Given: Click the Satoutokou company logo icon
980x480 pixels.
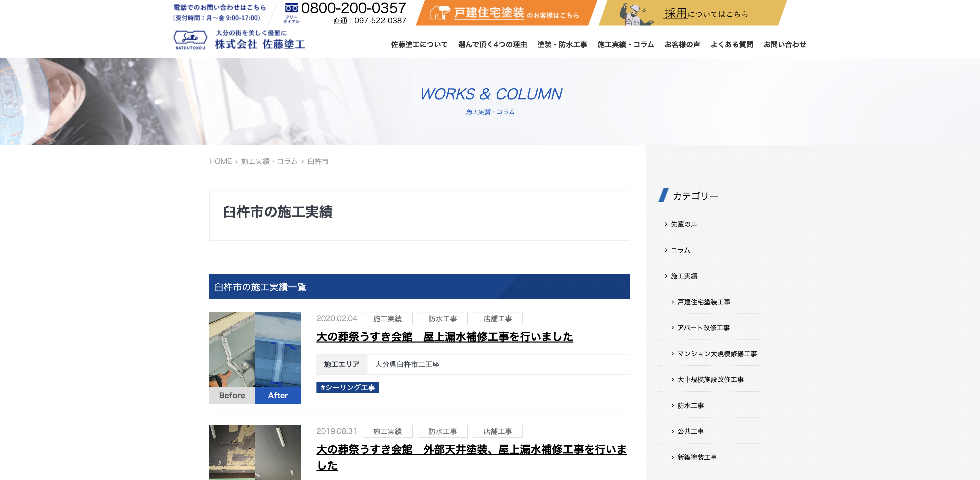Looking at the screenshot, I should coord(190,40).
